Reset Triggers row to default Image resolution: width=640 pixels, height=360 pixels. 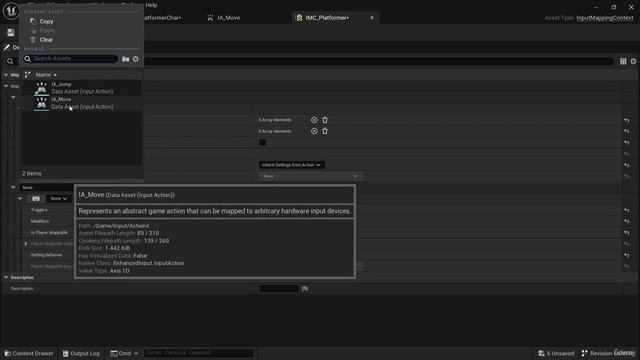point(626,210)
